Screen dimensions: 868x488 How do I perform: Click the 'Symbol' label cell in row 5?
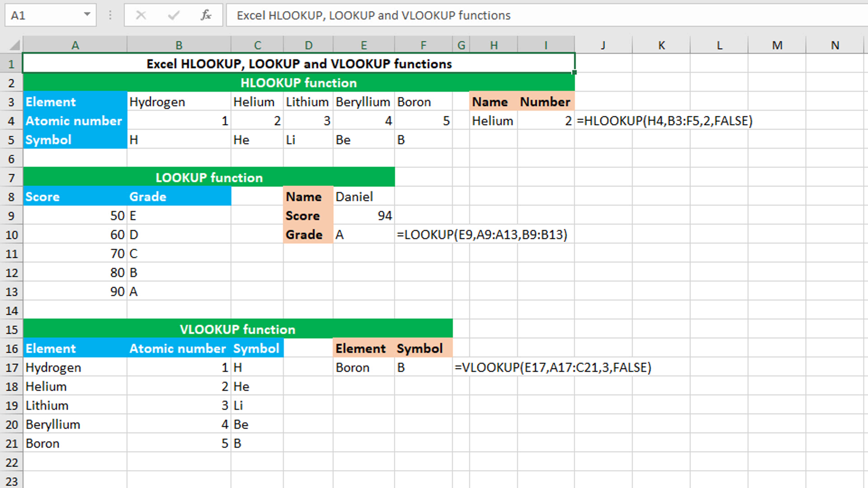click(x=75, y=140)
